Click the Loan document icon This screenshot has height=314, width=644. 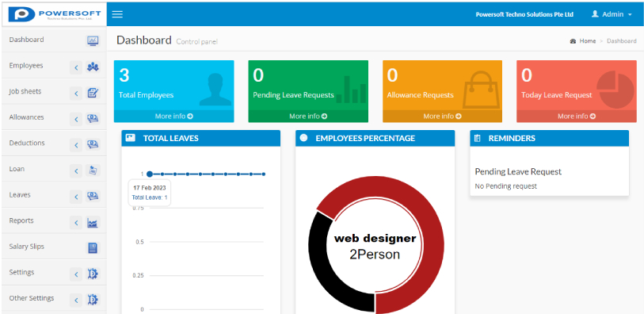click(93, 170)
